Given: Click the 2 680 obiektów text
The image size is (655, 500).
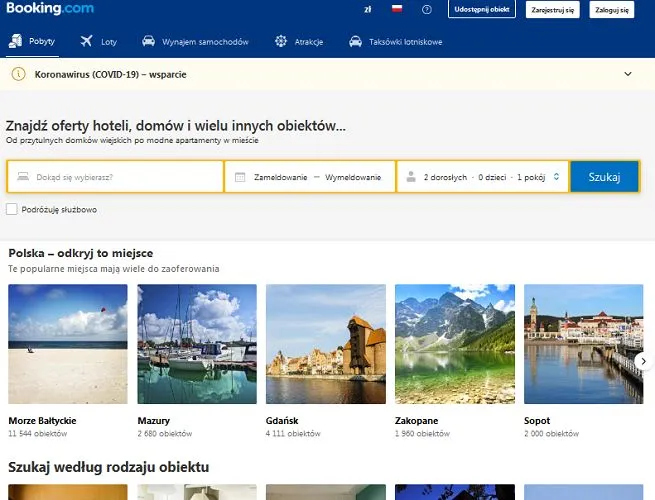Looking at the screenshot, I should (165, 434).
